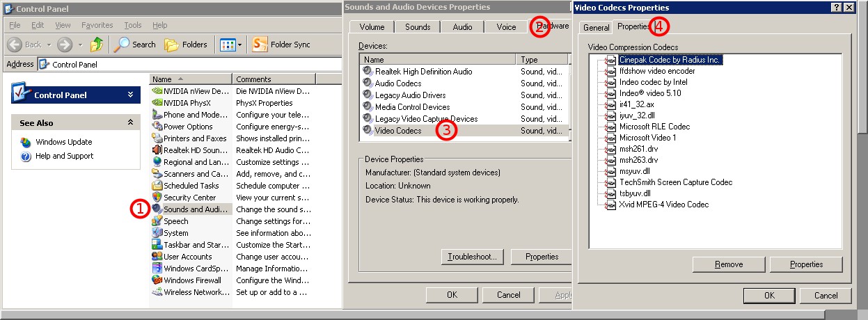
Task: Select Legacy Audio Drivers device
Action: [x=410, y=95]
